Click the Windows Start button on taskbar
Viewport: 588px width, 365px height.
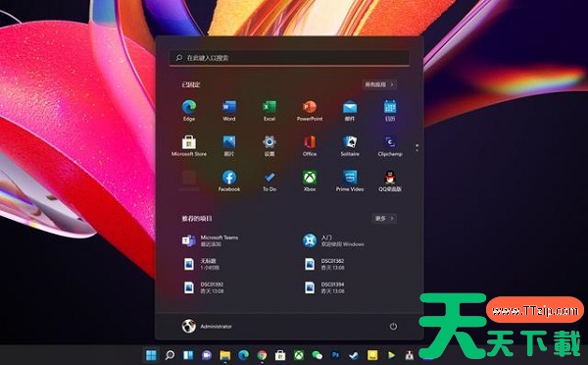pos(151,355)
